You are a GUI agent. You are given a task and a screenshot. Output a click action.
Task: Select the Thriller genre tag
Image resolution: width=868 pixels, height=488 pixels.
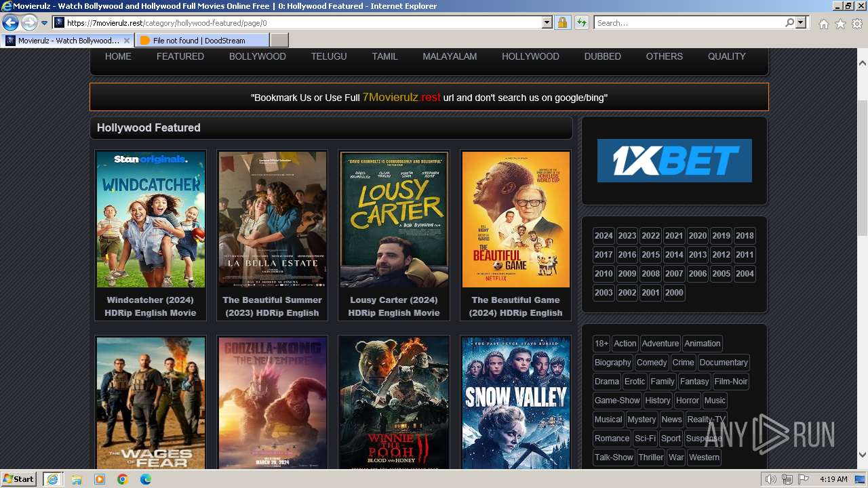pos(651,457)
